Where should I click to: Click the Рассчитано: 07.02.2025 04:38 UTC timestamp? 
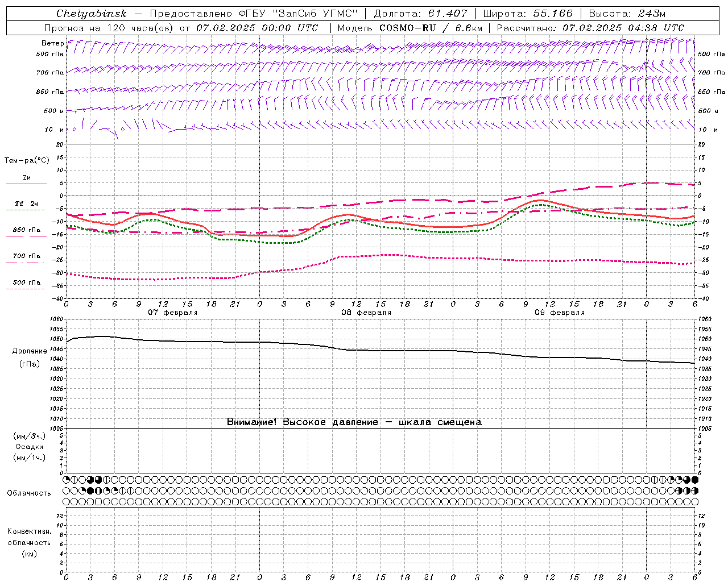click(590, 28)
